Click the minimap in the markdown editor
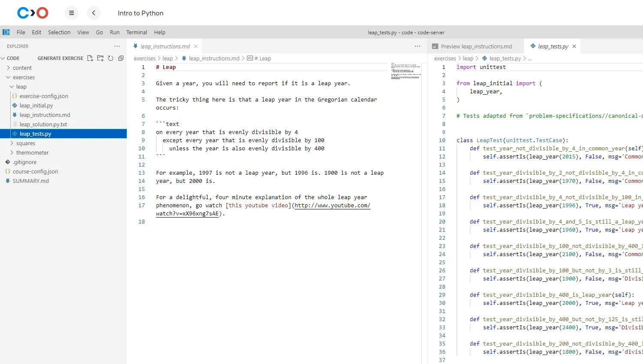Image resolution: width=643 pixels, height=364 pixels. [x=406, y=71]
